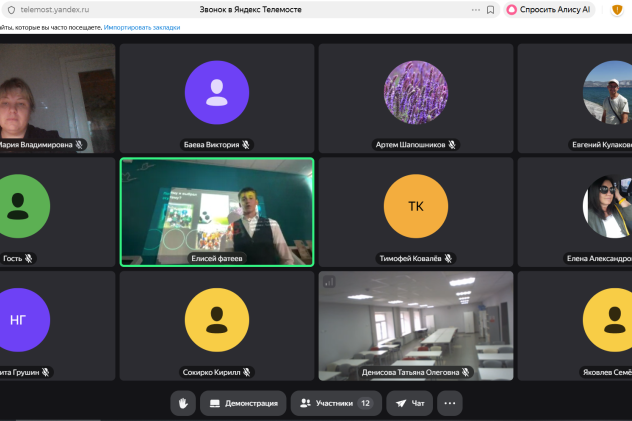Click muted mic icon beside Грушин
Image resolution: width=632 pixels, height=421 pixels.
click(x=46, y=372)
